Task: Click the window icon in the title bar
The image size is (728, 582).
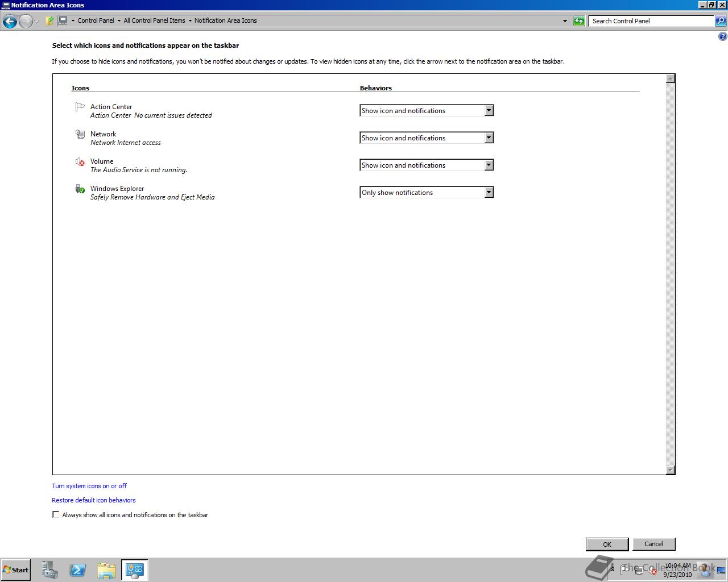Action: click(6, 5)
